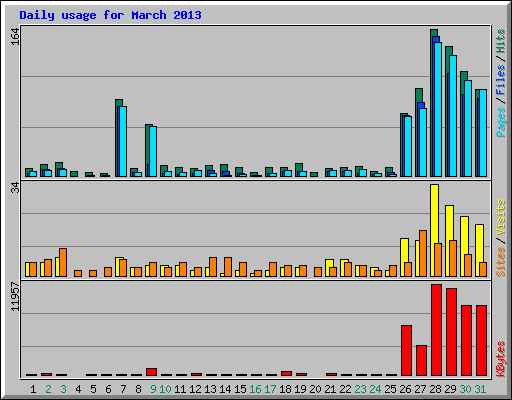Click the green Hits legend label
Image resolution: width=512 pixels, height=400 pixels.
point(501,41)
